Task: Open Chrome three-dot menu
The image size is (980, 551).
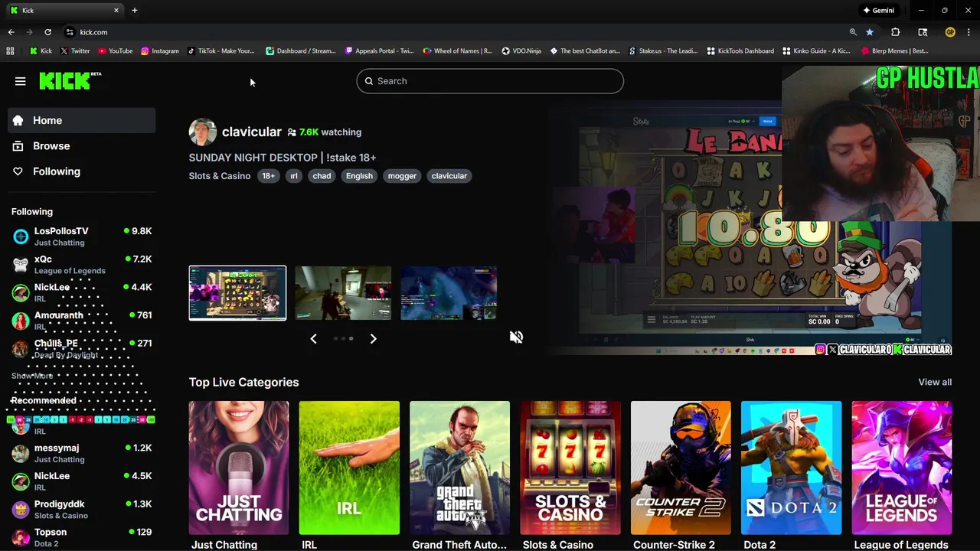Action: click(969, 32)
